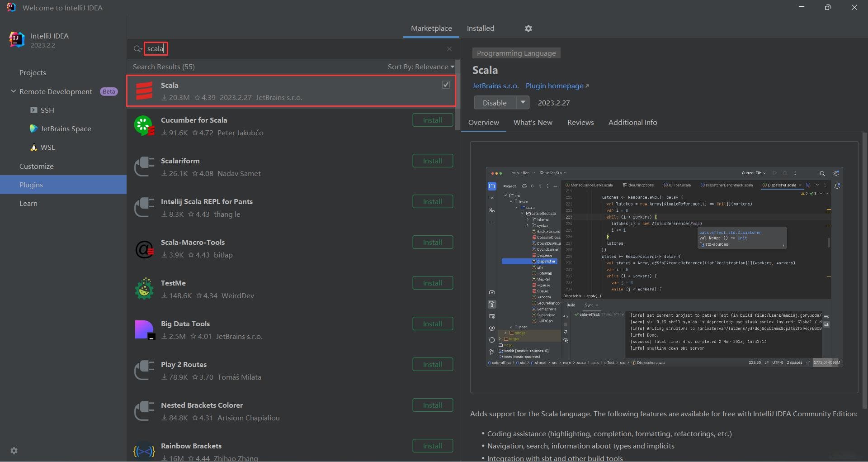Click the TestMe plugin icon
The image size is (868, 462).
tap(144, 289)
